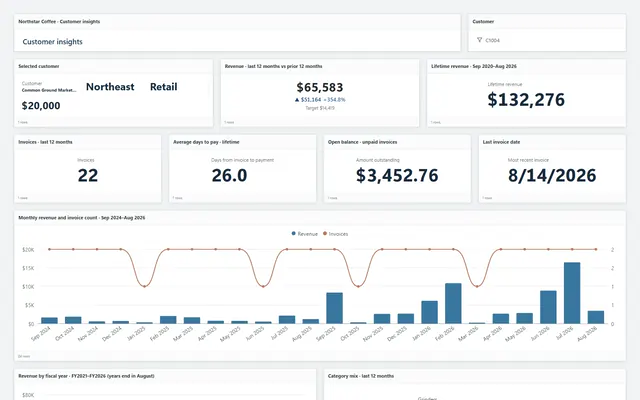Click the Category mix - last 12 months title
640x400 pixels.
pos(361,376)
